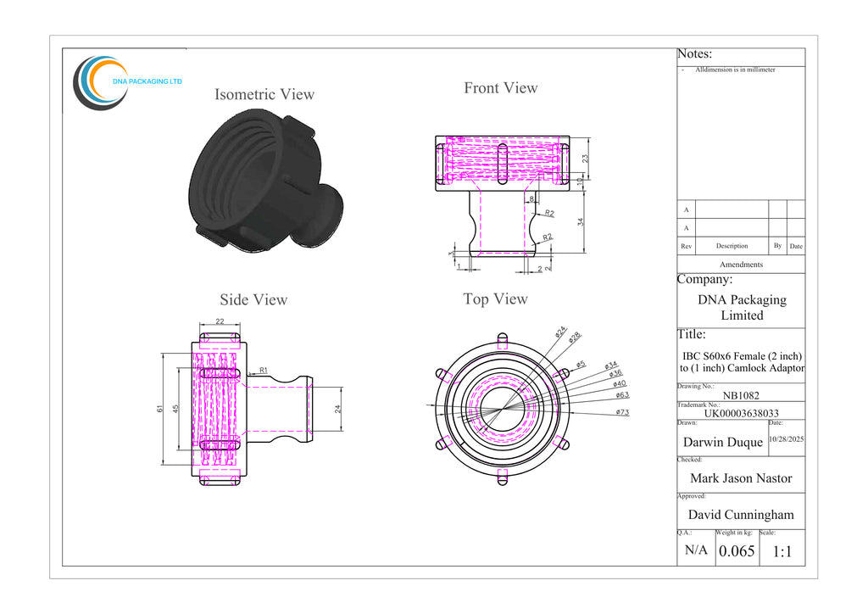Click the weight value 0.065
This screenshot has height=614, width=868.
pyautogui.click(x=737, y=551)
